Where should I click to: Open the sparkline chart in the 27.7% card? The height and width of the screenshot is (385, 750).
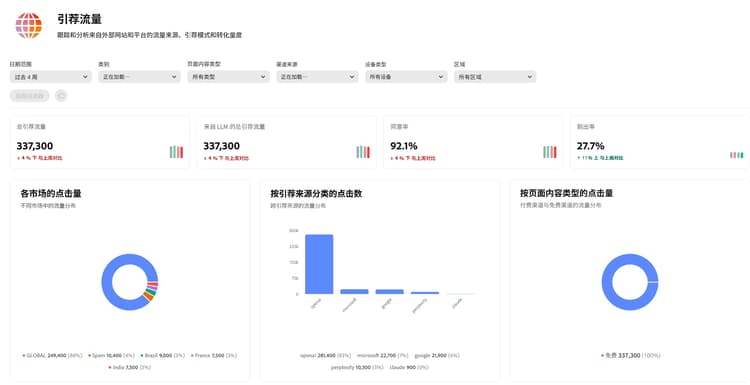[737, 155]
